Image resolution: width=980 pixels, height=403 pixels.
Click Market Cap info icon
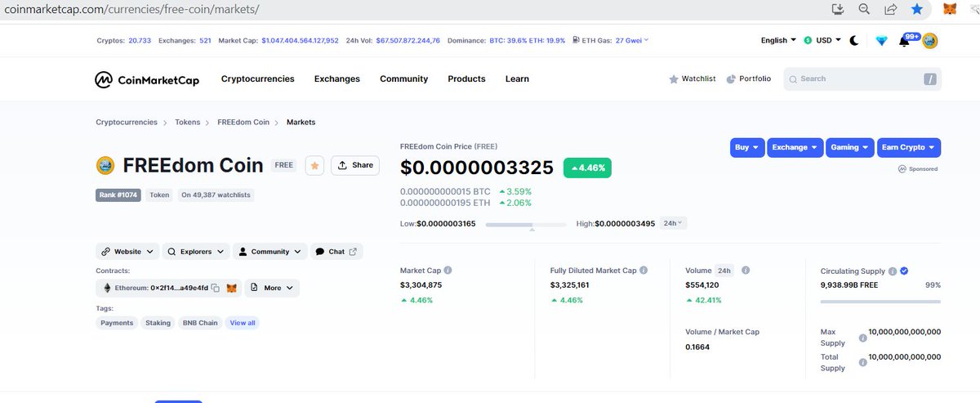[x=448, y=271]
